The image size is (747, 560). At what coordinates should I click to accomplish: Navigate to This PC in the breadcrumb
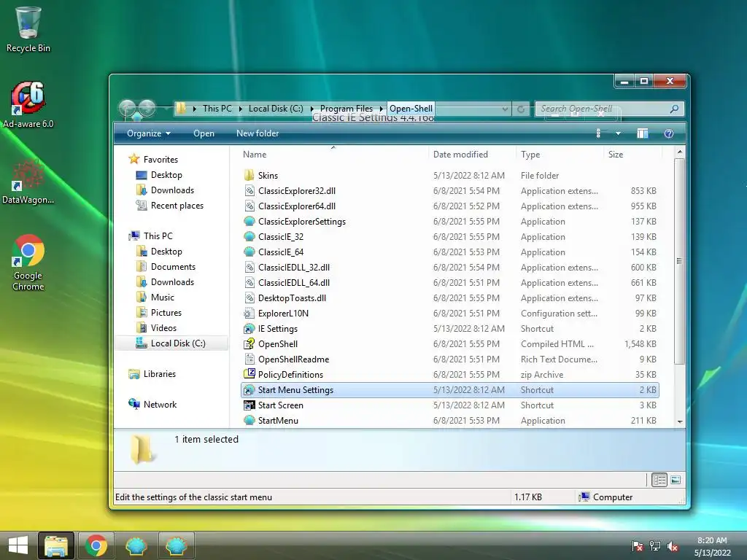pyautogui.click(x=217, y=109)
